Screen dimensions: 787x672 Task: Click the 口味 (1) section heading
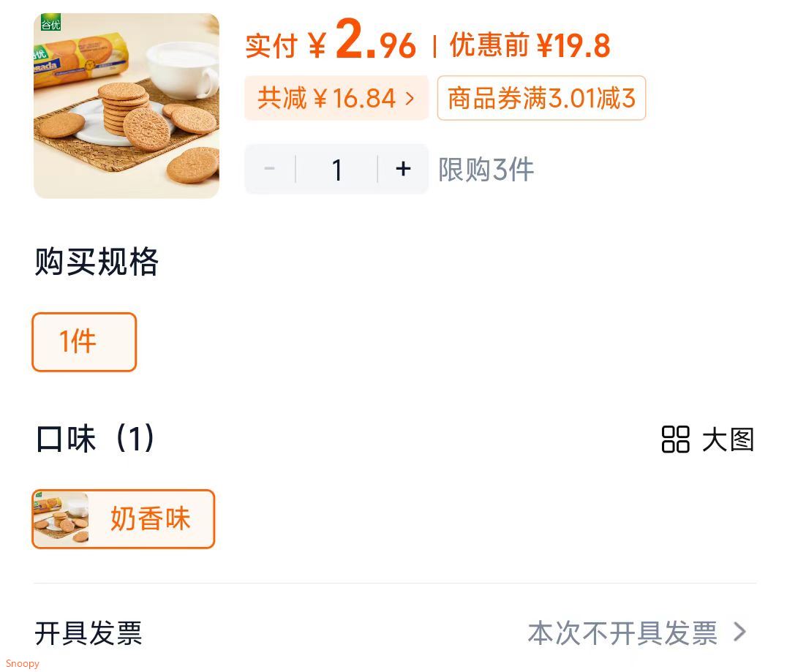click(x=95, y=439)
